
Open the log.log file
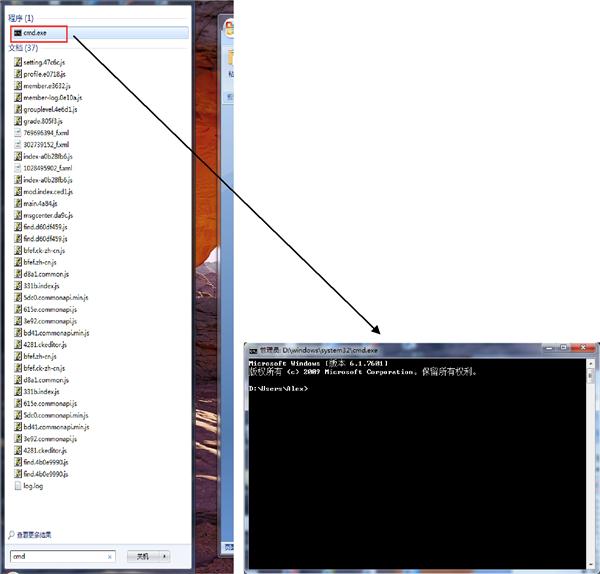(x=29, y=486)
